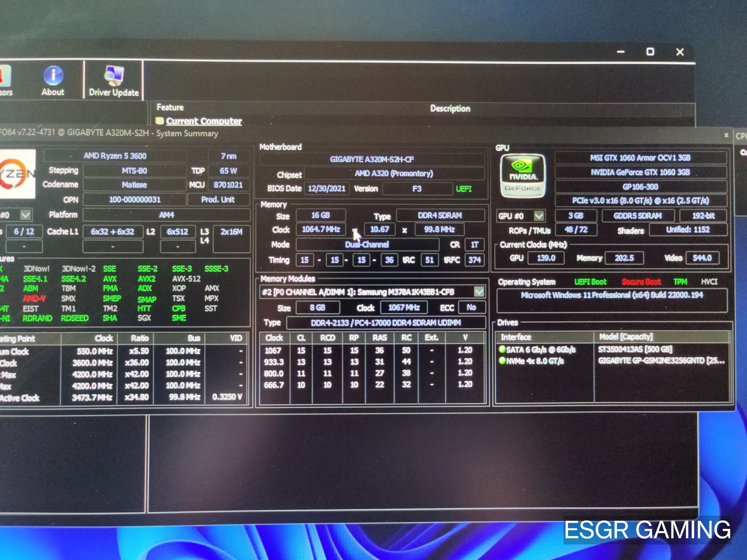Click the L3 cache 2x16M field
The image size is (747, 560).
point(231,239)
